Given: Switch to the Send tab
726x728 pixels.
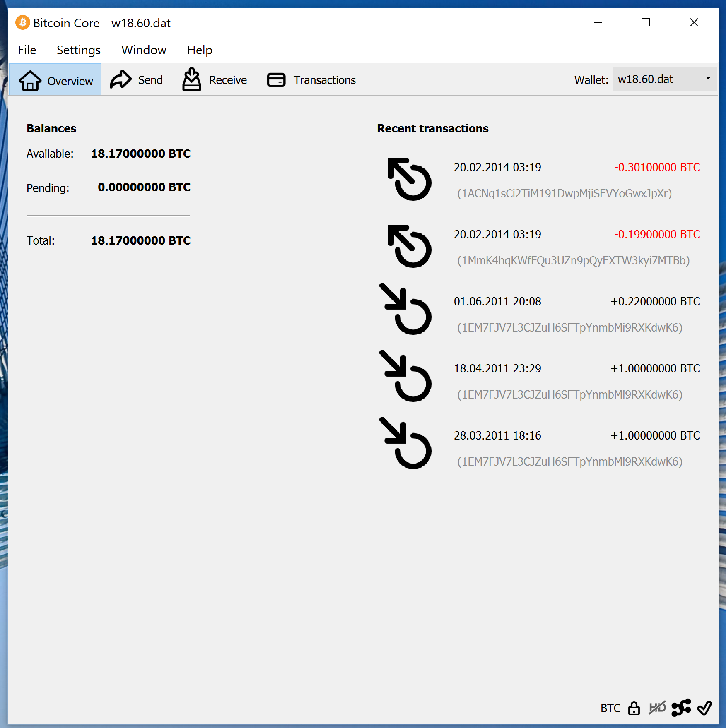Looking at the screenshot, I should (137, 80).
